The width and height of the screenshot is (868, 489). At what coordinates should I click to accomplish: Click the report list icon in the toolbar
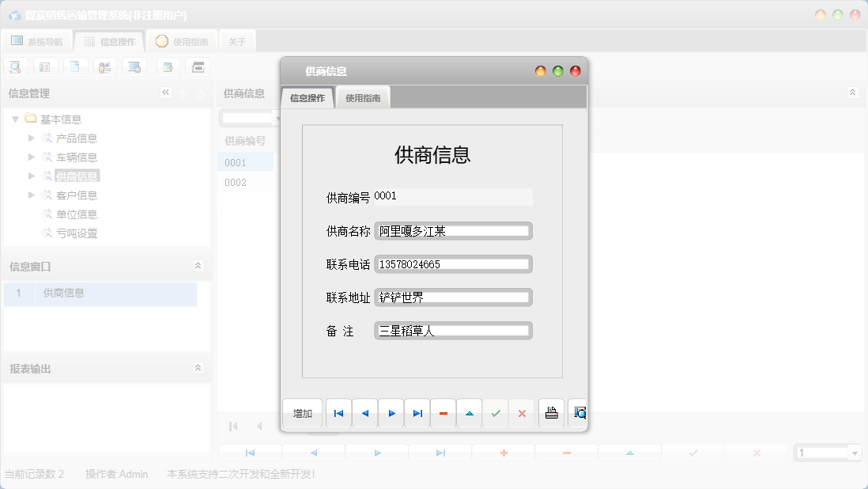[45, 66]
